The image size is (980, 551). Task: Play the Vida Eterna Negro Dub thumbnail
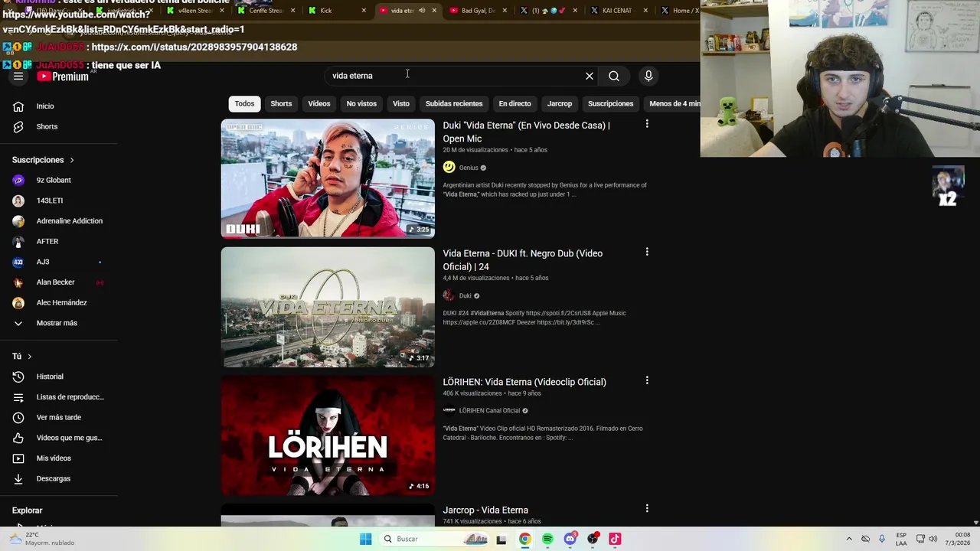[328, 306]
